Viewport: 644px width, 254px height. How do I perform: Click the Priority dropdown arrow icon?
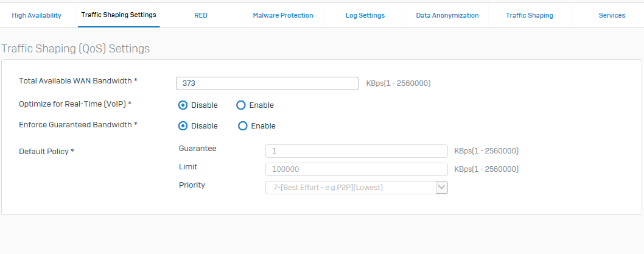coord(441,188)
